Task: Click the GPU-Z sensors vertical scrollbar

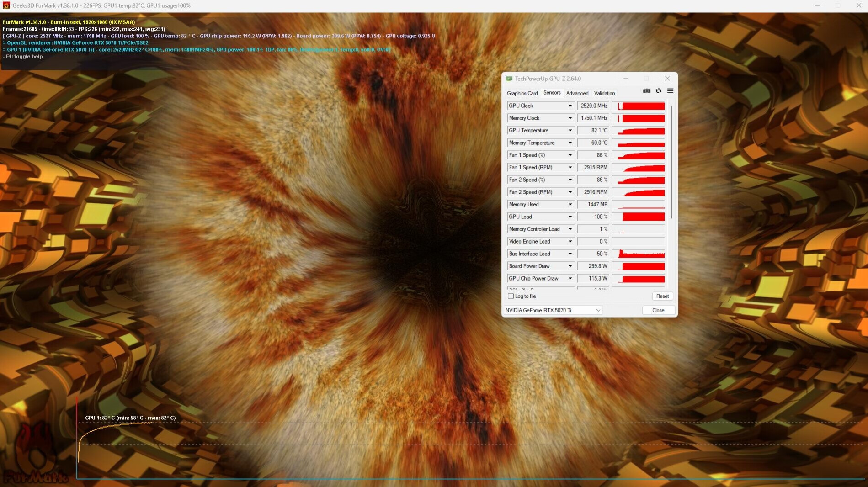Action: [671, 162]
